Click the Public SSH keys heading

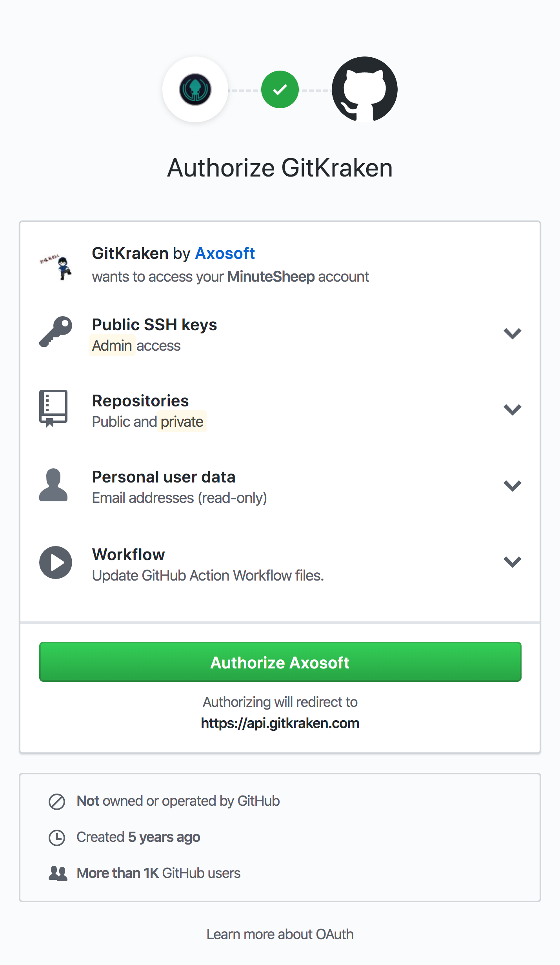click(x=154, y=325)
